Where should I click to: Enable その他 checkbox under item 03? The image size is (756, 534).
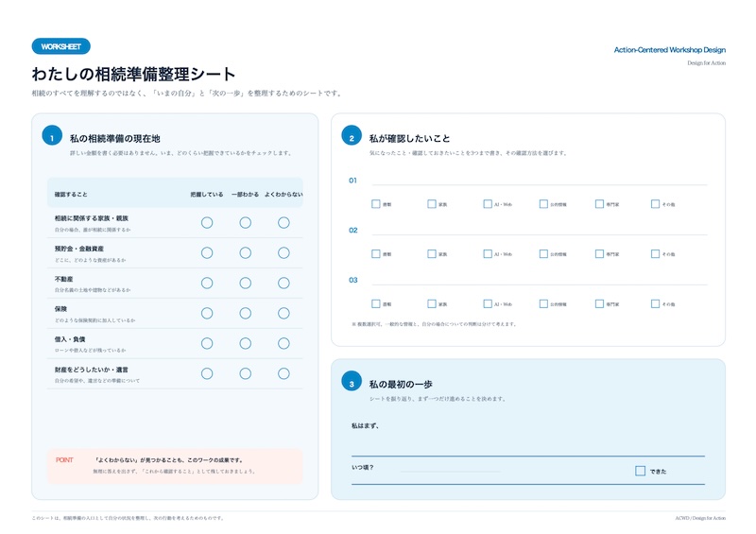[655, 304]
